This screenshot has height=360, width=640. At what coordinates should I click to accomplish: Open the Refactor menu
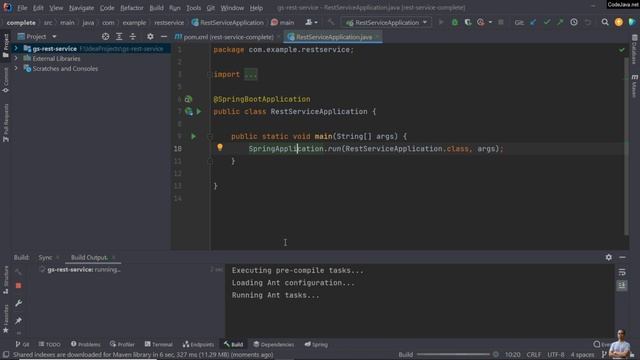click(131, 8)
